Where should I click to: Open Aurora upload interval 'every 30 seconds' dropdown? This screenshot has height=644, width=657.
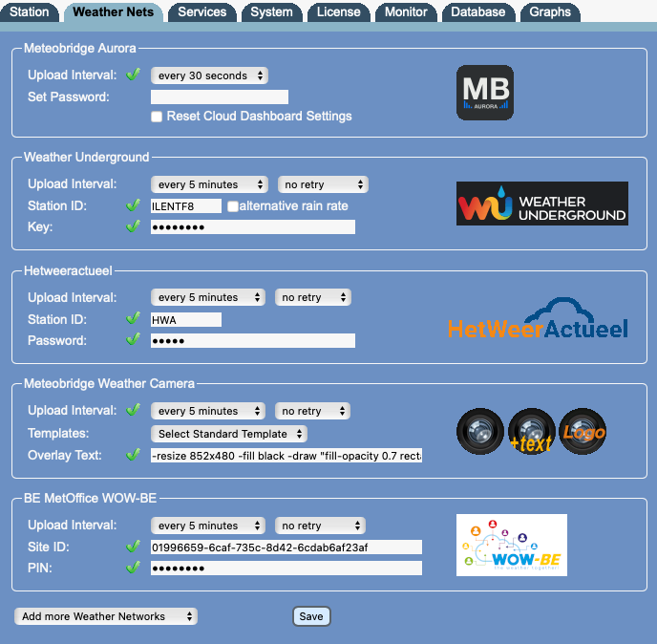pos(209,75)
